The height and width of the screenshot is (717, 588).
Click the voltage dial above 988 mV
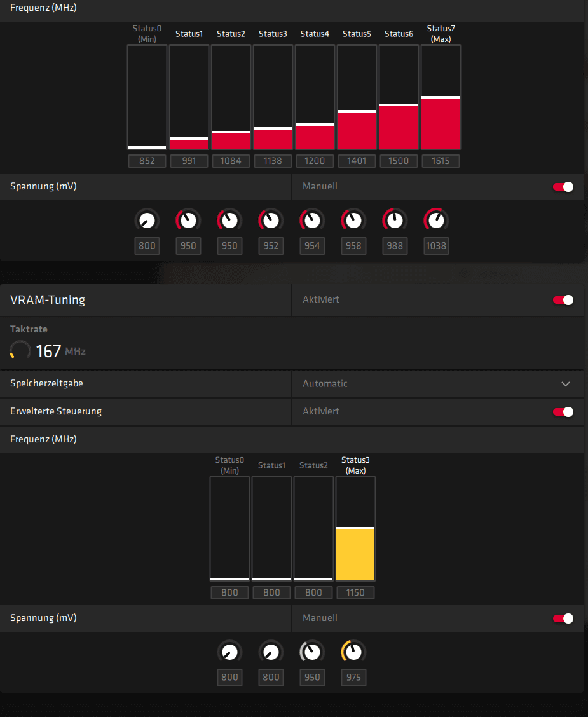(395, 221)
